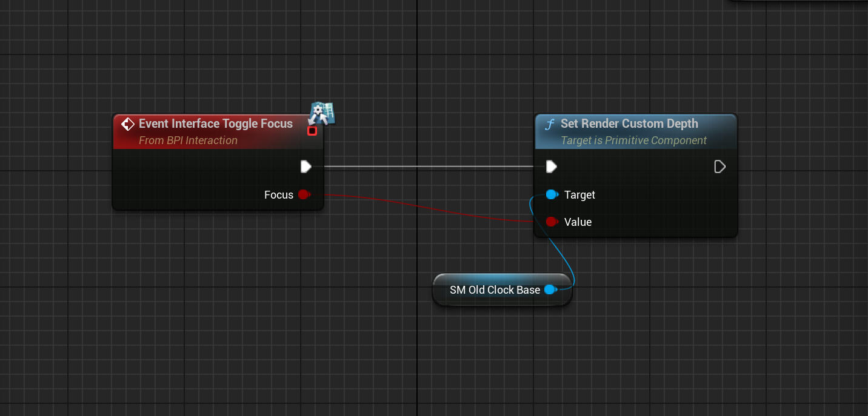Click the SM Old Clock Base output pin
The image size is (868, 416).
pos(550,290)
